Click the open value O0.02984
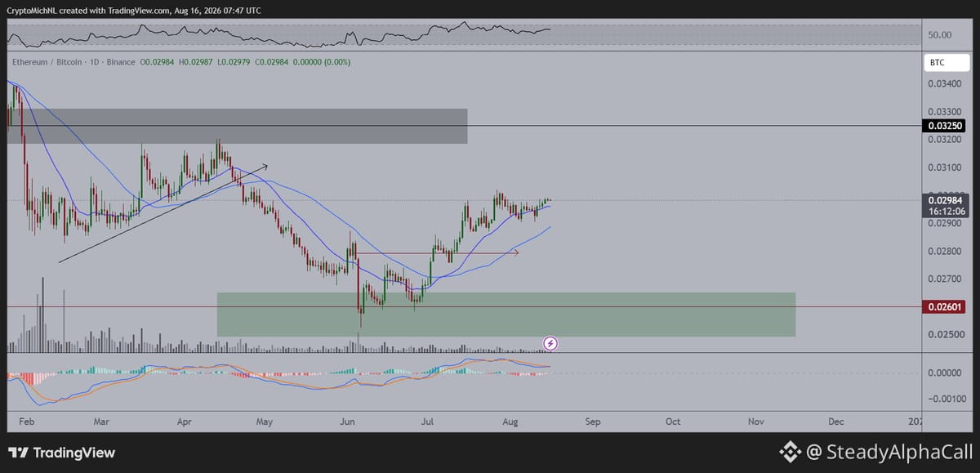This screenshot has height=473, width=980. pyautogui.click(x=156, y=62)
